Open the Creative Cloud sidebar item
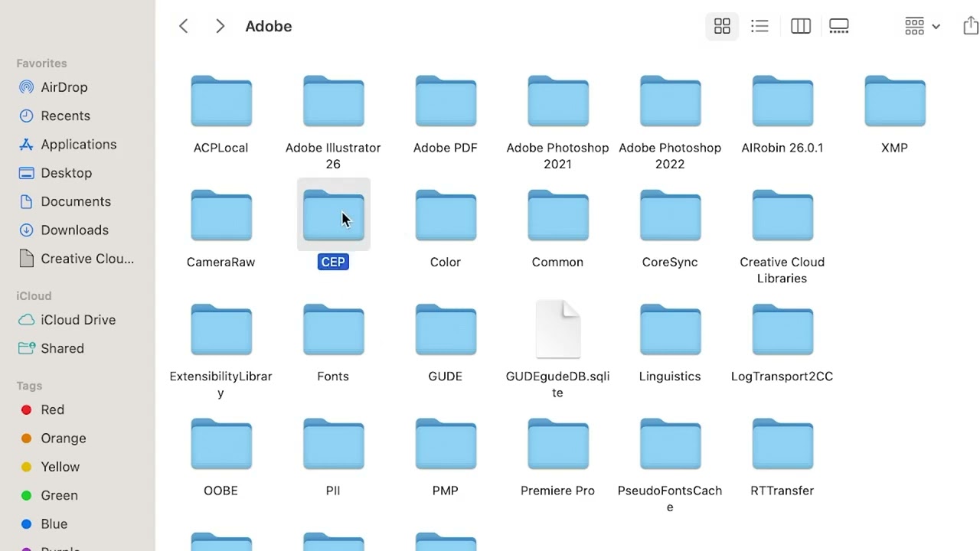Viewport: 980px width, 551px height. coord(77,259)
